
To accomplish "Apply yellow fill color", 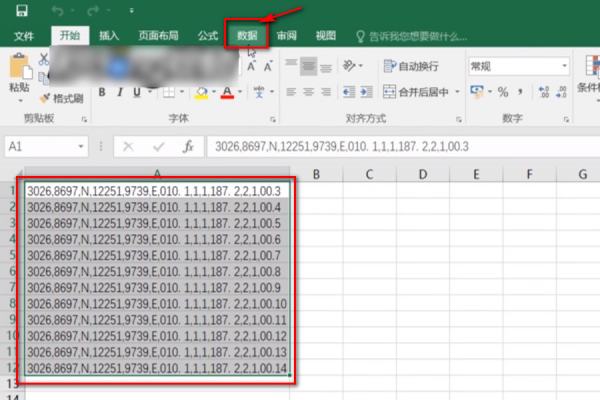I will tap(202, 92).
